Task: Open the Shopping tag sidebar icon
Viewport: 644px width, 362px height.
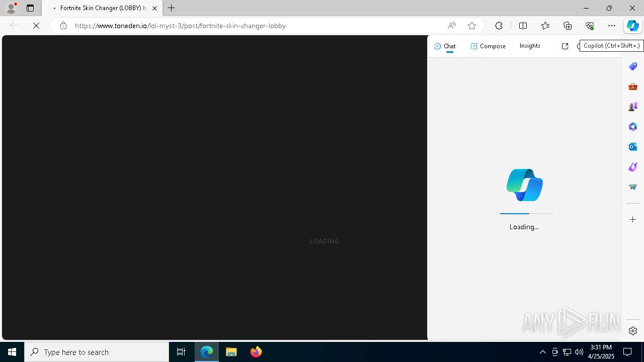Action: [x=633, y=66]
